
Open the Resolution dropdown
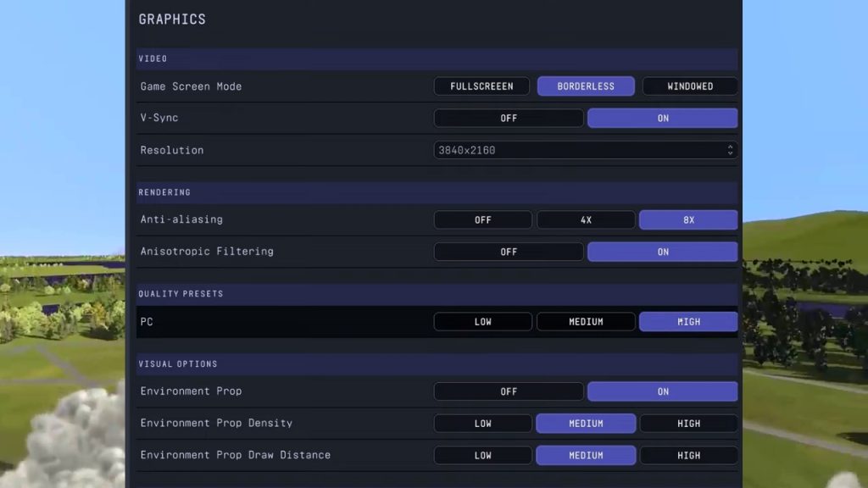(586, 150)
